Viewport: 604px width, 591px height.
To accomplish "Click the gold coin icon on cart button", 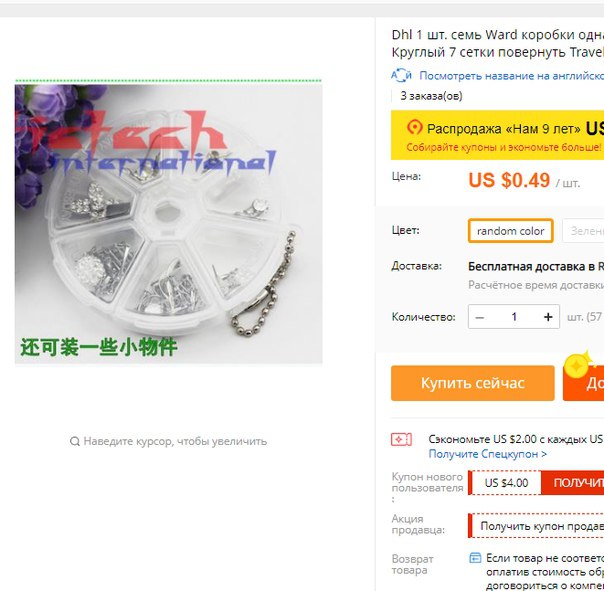I will coord(577,366).
